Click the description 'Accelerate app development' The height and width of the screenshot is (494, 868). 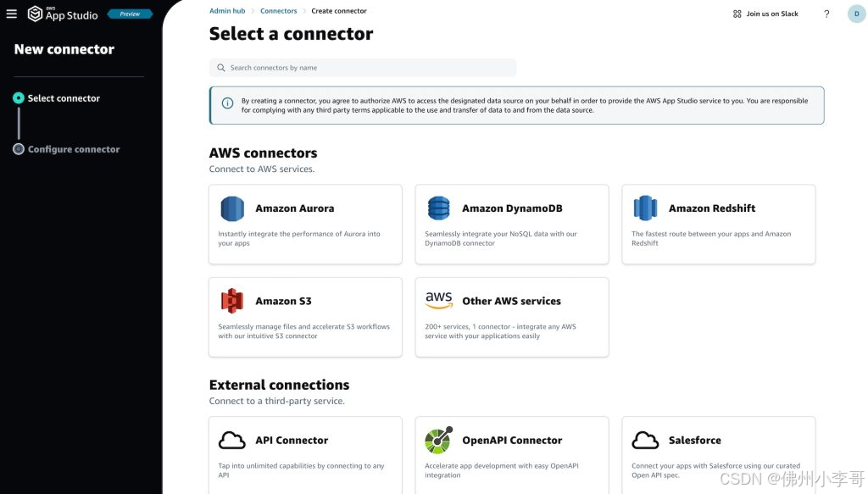502,470
